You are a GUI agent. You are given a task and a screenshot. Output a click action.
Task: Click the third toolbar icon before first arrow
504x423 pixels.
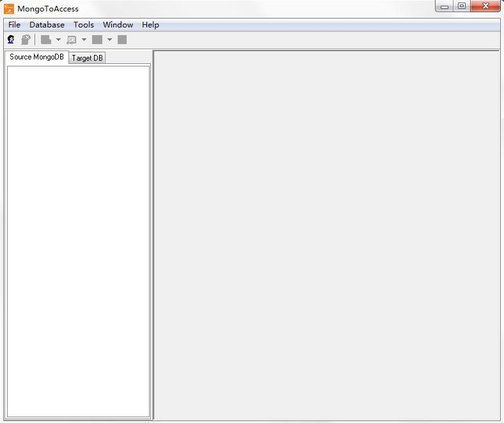(x=46, y=40)
